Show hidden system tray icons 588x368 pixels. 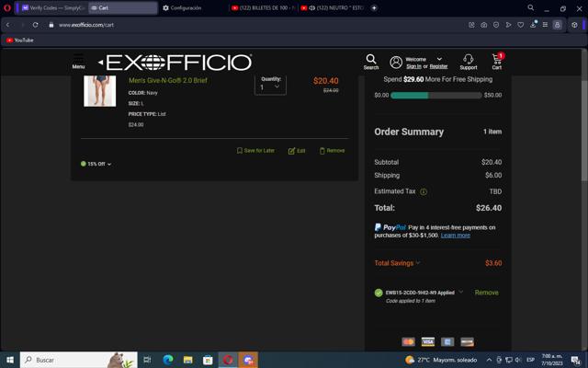tap(489, 360)
